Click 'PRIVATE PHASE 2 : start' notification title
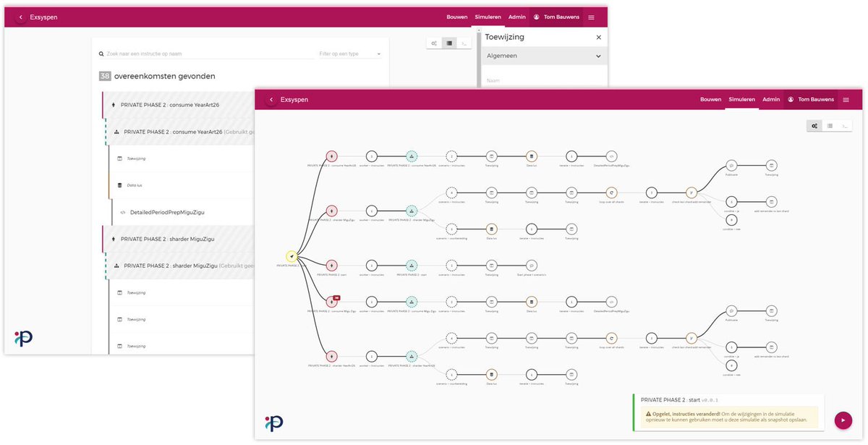The height and width of the screenshot is (445, 868). pos(671,399)
